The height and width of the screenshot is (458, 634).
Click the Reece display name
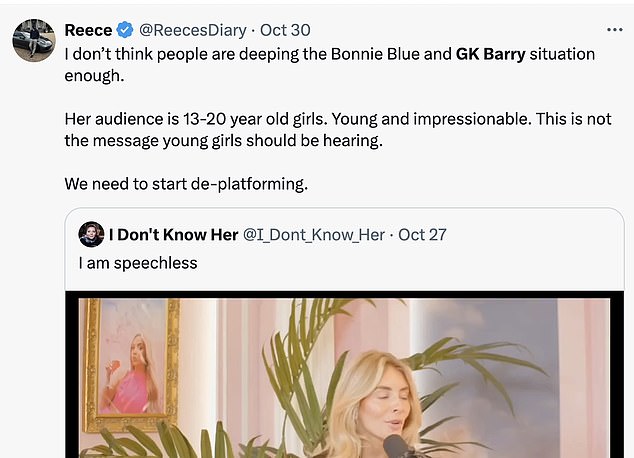click(x=88, y=30)
